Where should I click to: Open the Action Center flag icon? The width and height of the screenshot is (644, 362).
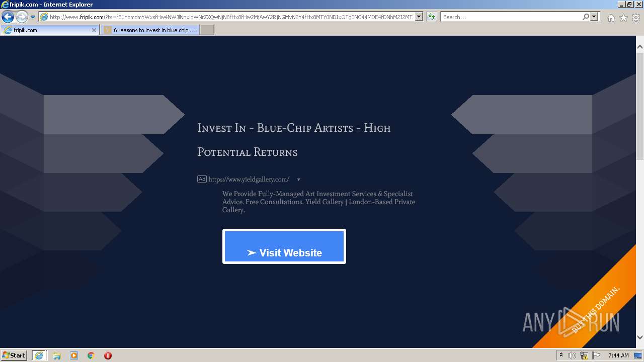596,355
